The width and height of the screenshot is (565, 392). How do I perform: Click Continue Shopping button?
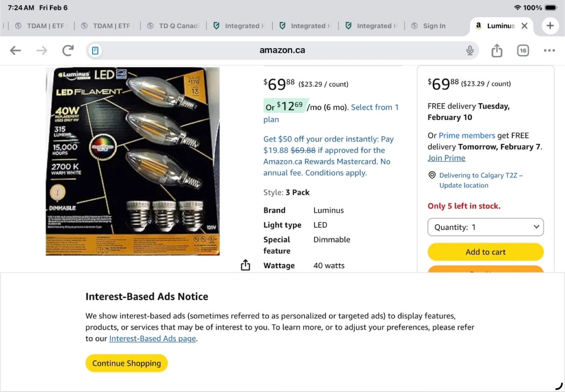click(x=126, y=363)
